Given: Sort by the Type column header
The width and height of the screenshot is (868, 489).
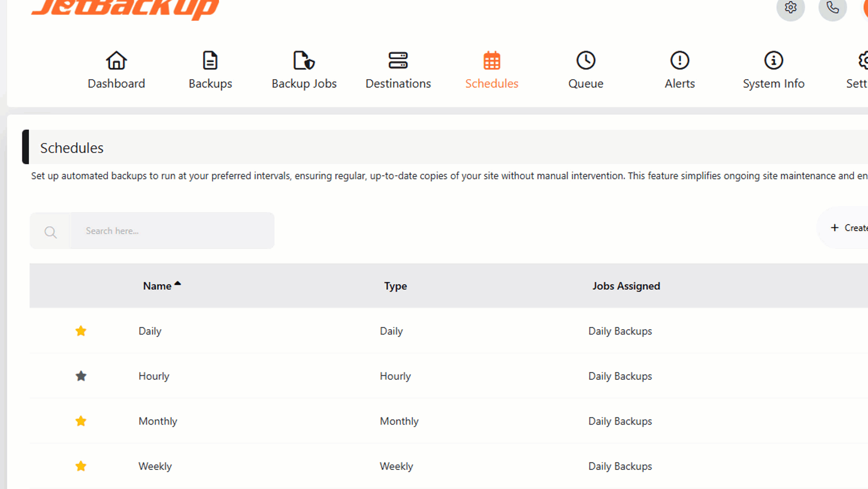Looking at the screenshot, I should 395,286.
